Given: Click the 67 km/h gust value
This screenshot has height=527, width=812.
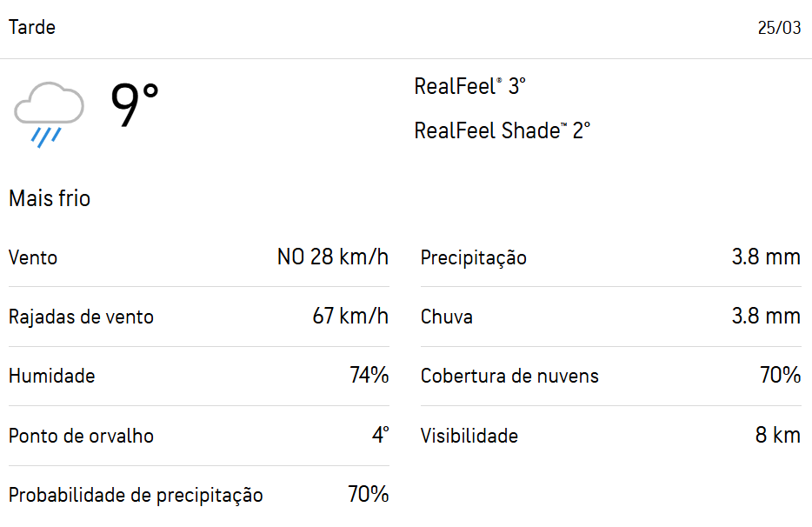Looking at the screenshot, I should pyautogui.click(x=350, y=317).
